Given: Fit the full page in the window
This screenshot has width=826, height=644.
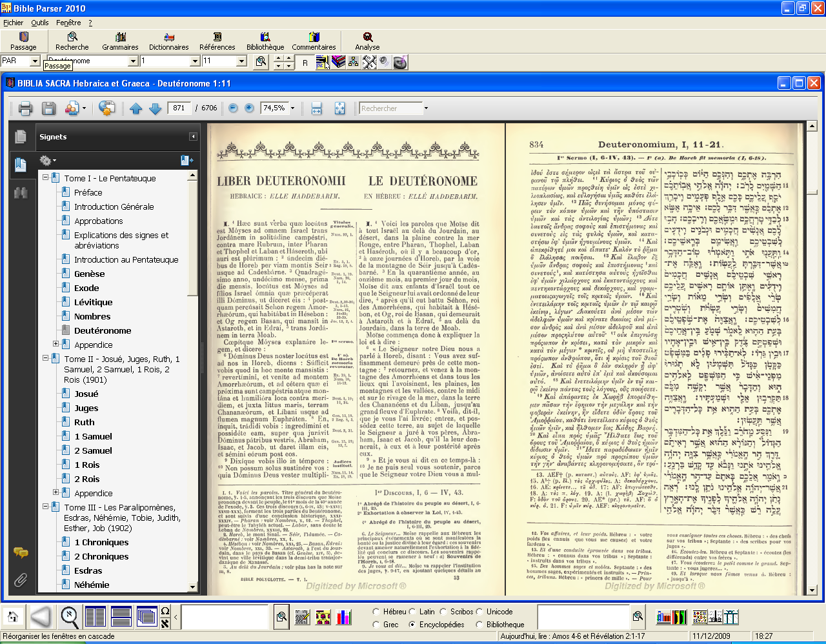Looking at the screenshot, I should pos(340,108).
